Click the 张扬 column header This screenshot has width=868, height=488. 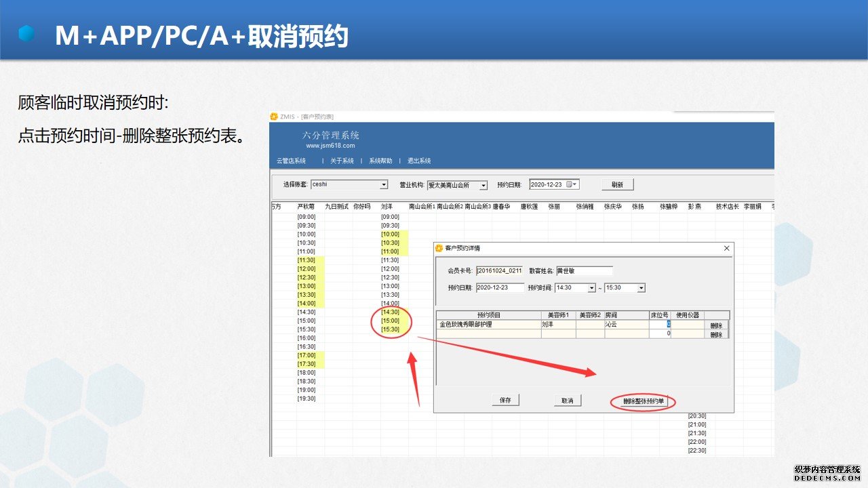(x=637, y=206)
